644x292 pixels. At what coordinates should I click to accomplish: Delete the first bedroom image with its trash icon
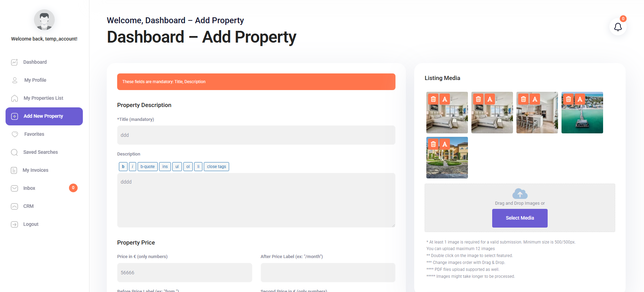point(433,99)
